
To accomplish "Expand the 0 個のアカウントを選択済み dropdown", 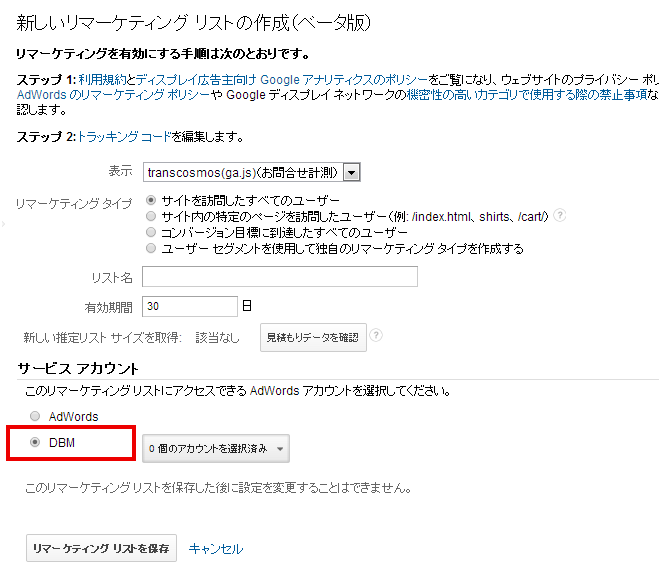I will [215, 448].
